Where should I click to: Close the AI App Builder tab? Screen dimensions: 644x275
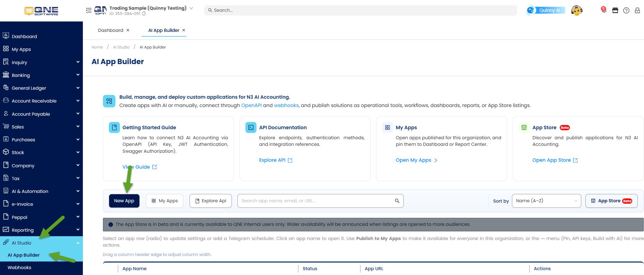tap(184, 30)
